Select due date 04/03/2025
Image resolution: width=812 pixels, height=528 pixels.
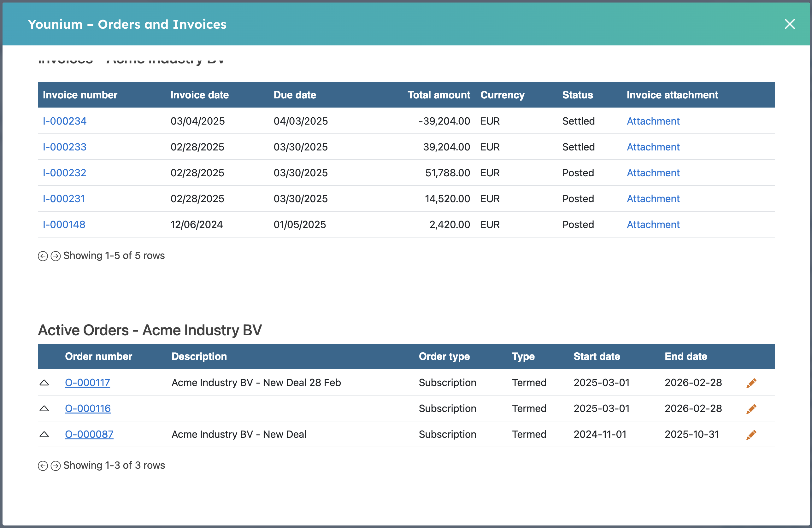[x=301, y=121]
